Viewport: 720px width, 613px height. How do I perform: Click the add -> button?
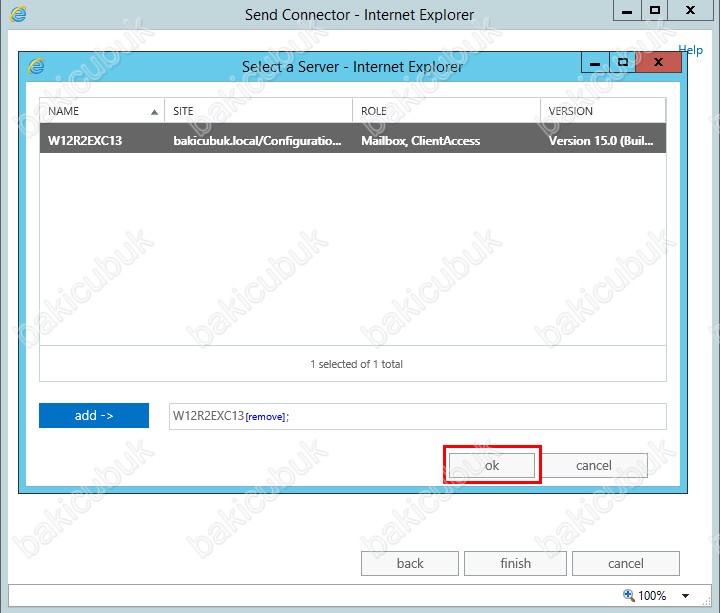tap(94, 415)
